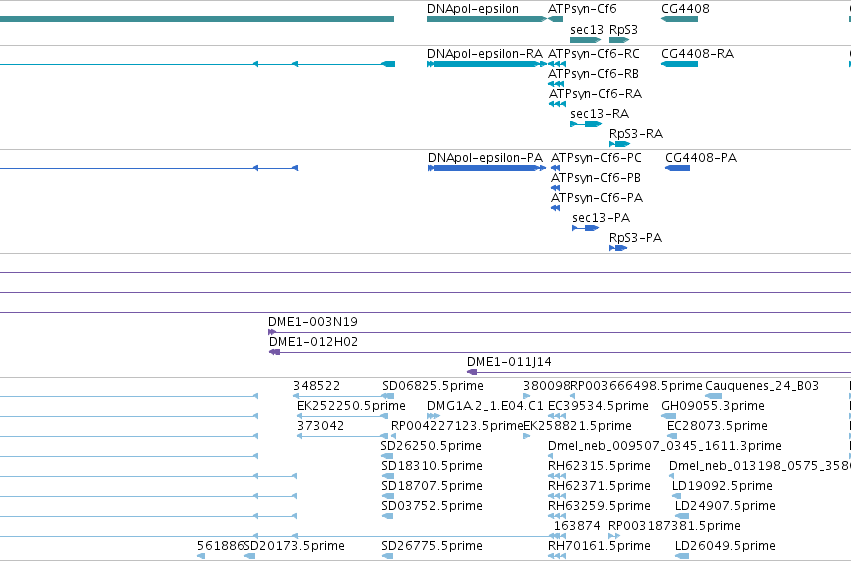851x561 pixels.
Task: Click EST 348522
Action: click(x=316, y=386)
